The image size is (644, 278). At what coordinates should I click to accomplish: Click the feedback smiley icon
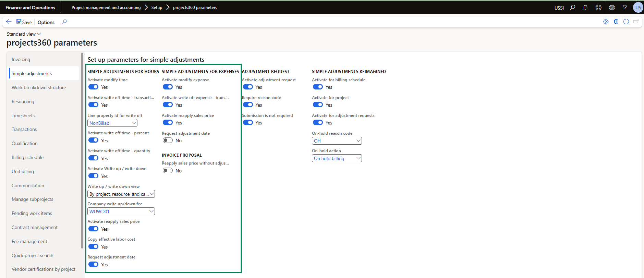click(598, 8)
